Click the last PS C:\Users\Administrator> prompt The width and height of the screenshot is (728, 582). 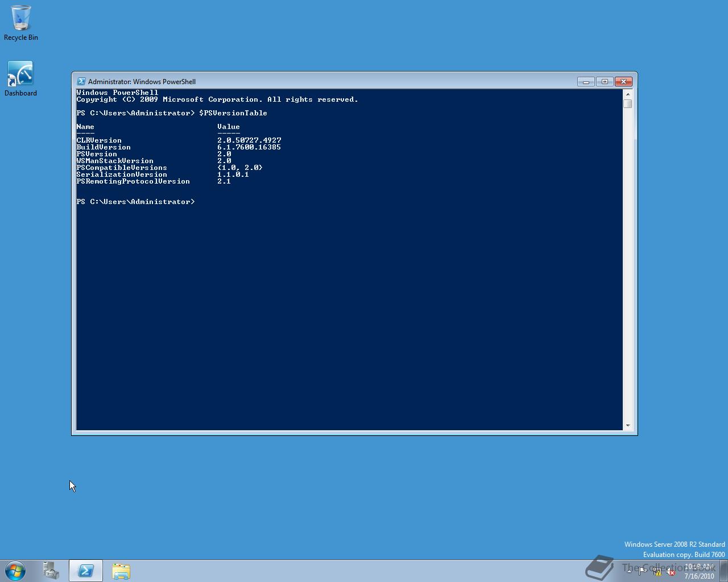[x=135, y=202]
